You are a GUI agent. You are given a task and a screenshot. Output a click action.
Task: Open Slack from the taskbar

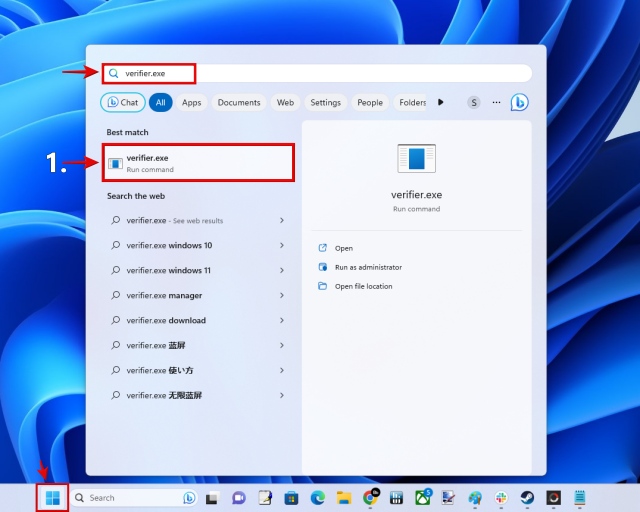tap(501, 498)
